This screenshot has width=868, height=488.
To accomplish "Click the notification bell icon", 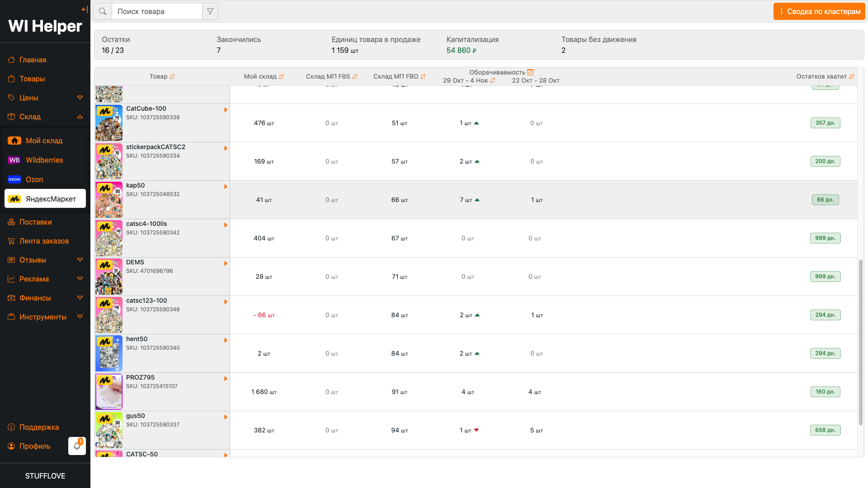I will coord(77,446).
